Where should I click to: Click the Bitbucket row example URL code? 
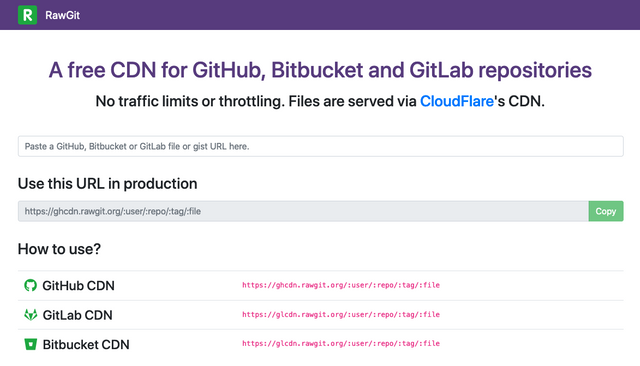[341, 344]
